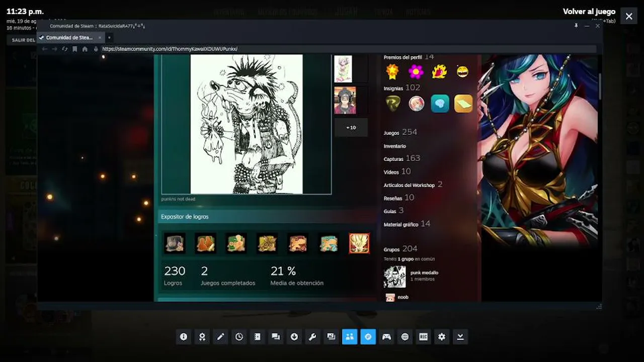Image resolution: width=644 pixels, height=362 pixels.
Task: Toggle the friends list overlay icon
Action: pyautogui.click(x=350, y=337)
